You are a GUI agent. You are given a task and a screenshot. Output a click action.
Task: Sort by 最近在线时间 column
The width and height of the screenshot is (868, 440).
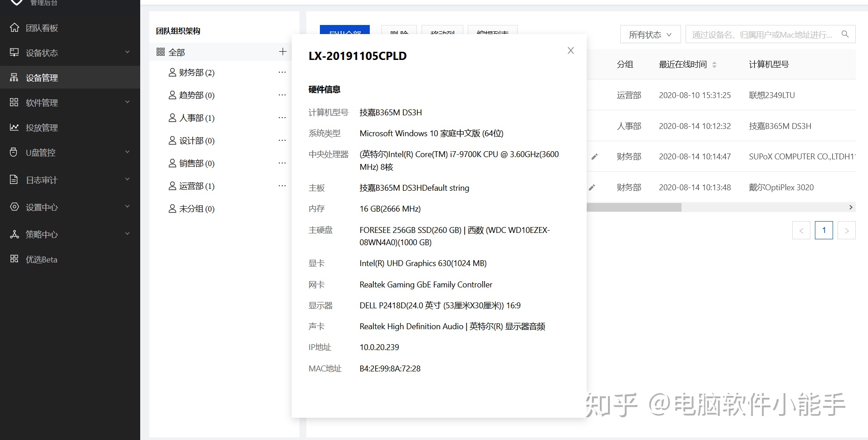pos(714,64)
